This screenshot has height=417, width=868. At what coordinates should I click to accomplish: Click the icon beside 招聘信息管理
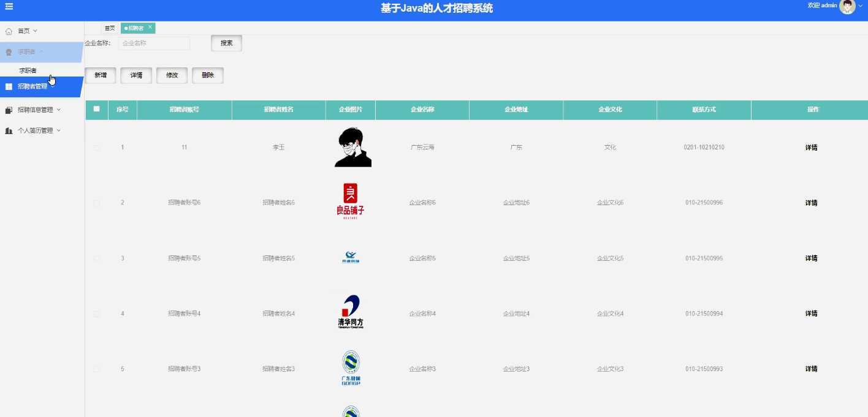(x=9, y=110)
